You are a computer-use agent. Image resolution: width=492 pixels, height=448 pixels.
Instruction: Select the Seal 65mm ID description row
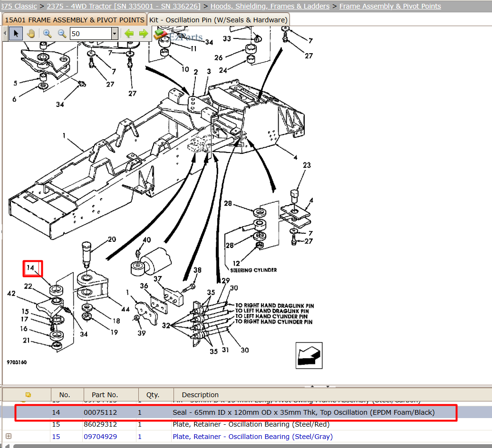tap(303, 412)
